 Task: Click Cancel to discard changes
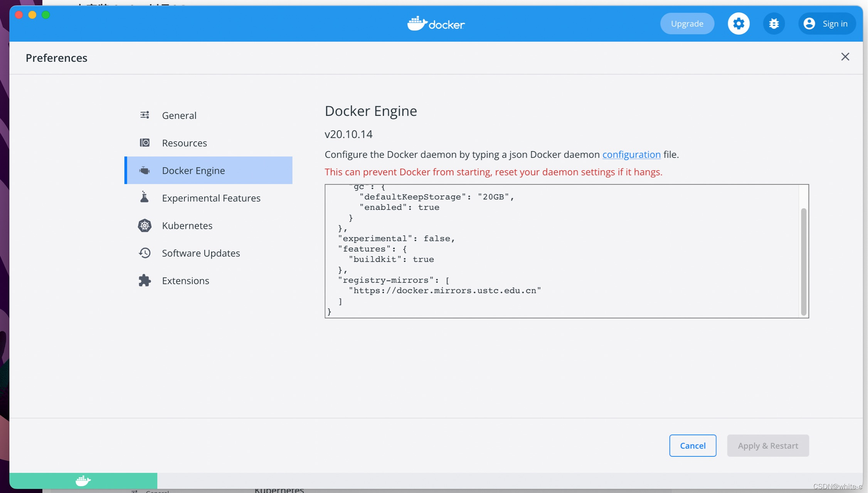pos(692,446)
